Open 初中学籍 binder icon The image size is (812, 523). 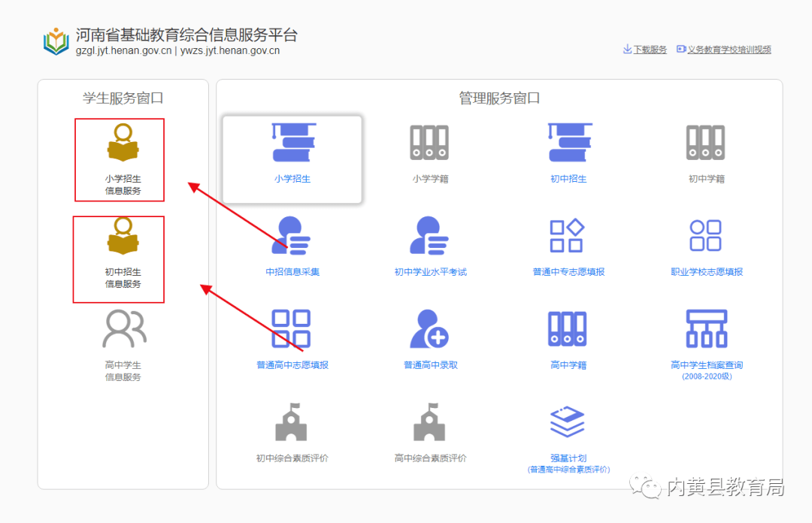(705, 143)
